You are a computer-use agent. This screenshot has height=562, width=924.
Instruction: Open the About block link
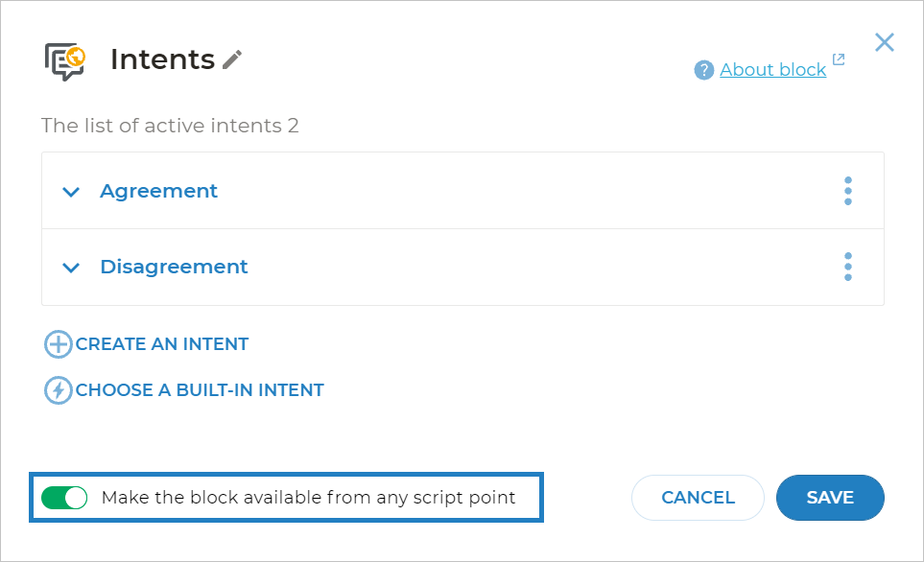(772, 70)
